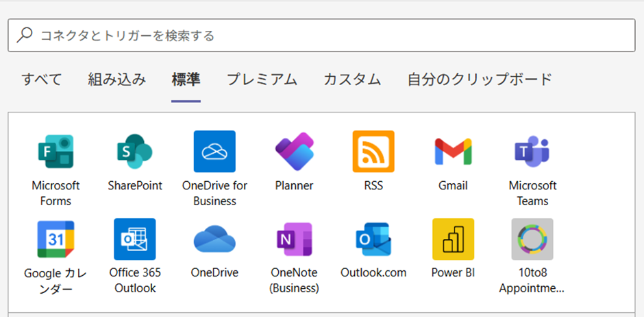Switch to the 組み込み tab
Viewport: 644px width, 317px height.
pyautogui.click(x=116, y=80)
